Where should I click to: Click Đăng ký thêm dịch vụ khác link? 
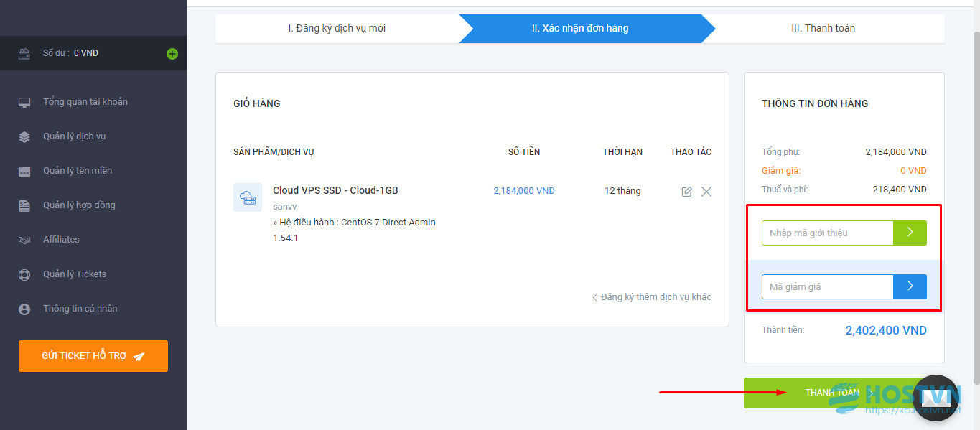click(x=652, y=297)
